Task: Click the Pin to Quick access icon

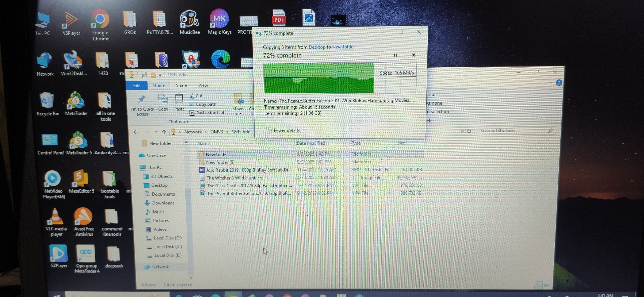Action: click(x=142, y=100)
